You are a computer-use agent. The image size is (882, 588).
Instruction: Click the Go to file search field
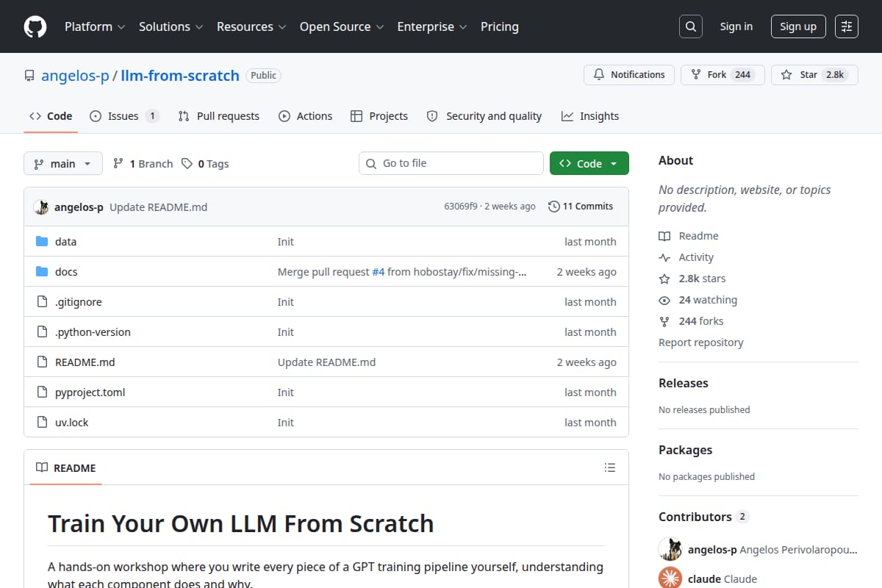coord(451,163)
